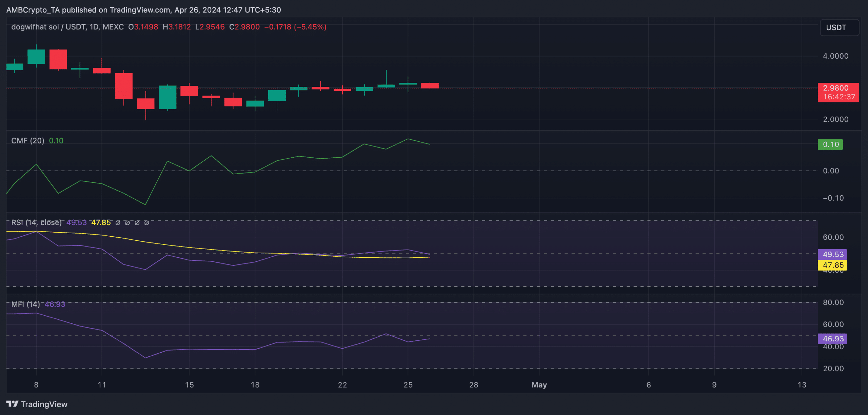This screenshot has height=415, width=868.
Task: Click the RSI legend value 47.85
Action: pos(101,222)
